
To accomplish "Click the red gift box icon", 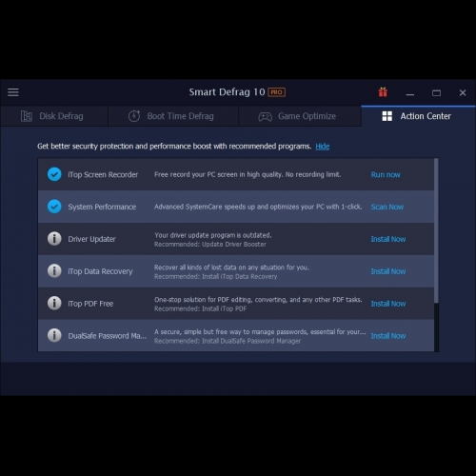I will [383, 92].
